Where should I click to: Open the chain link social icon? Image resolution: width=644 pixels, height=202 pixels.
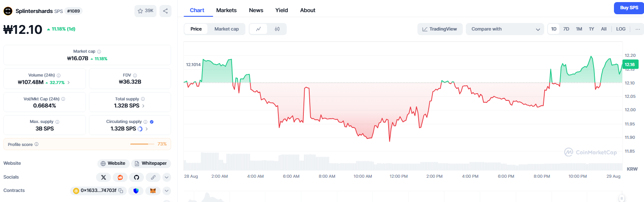click(153, 177)
